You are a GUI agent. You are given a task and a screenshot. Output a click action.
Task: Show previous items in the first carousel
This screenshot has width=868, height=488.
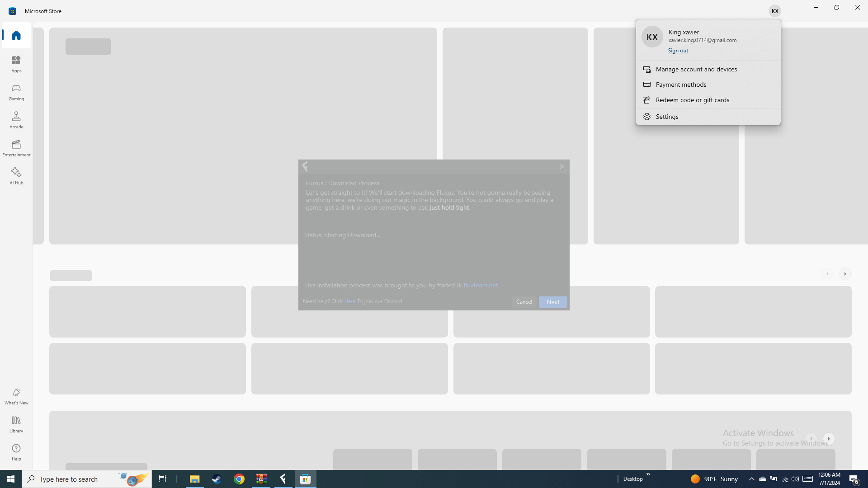[x=828, y=274]
